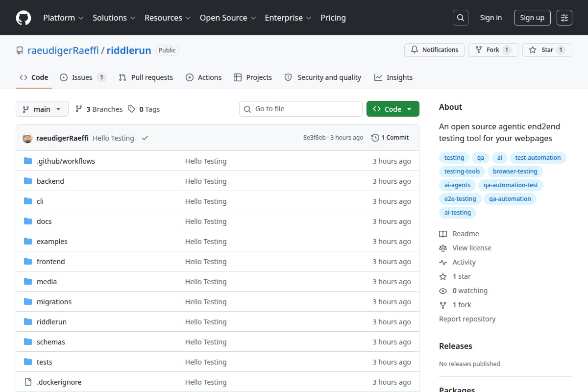The height and width of the screenshot is (392, 588).
Task: Open the .dockerignore file name
Action: pyautogui.click(x=59, y=382)
